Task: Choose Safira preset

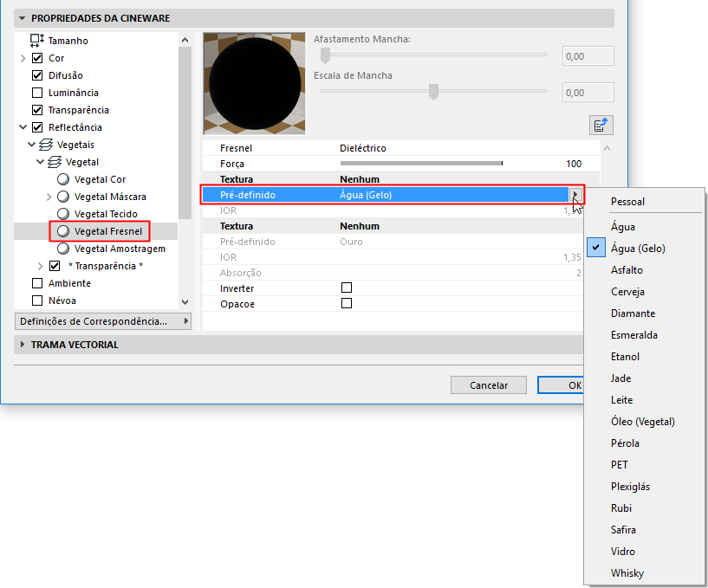Action: (623, 530)
